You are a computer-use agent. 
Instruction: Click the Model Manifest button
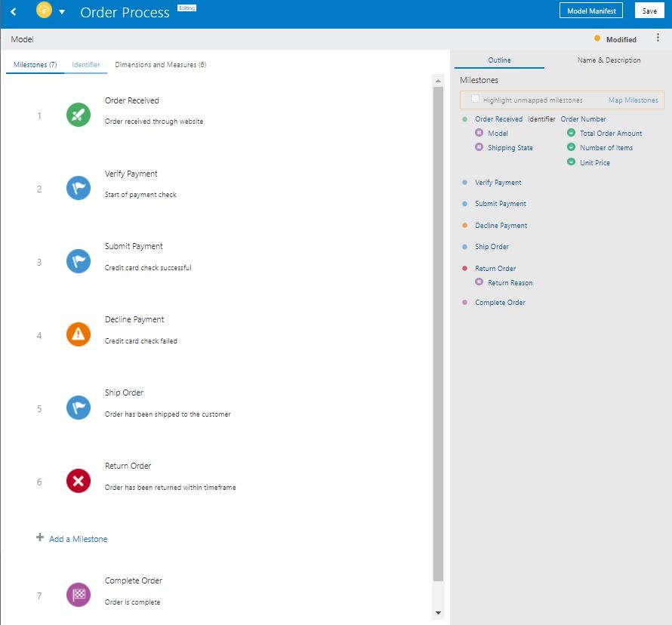(591, 11)
